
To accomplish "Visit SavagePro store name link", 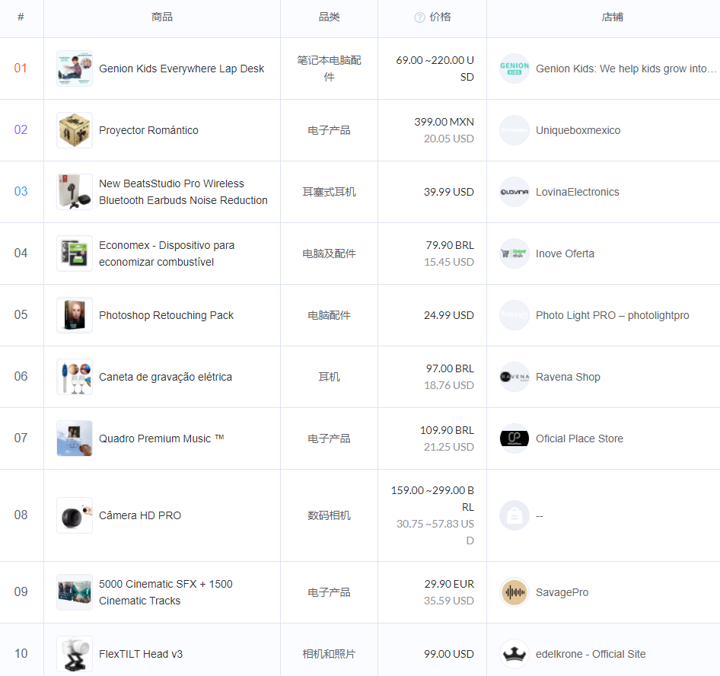I will (x=562, y=592).
